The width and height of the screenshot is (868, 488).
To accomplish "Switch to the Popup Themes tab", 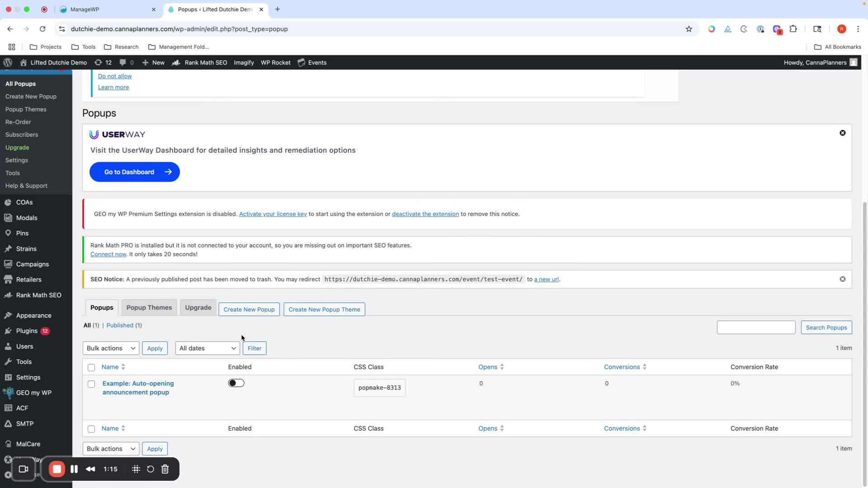I will click(x=149, y=308).
